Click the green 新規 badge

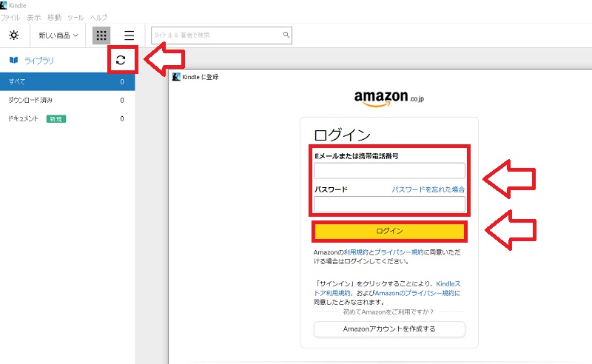[x=56, y=119]
